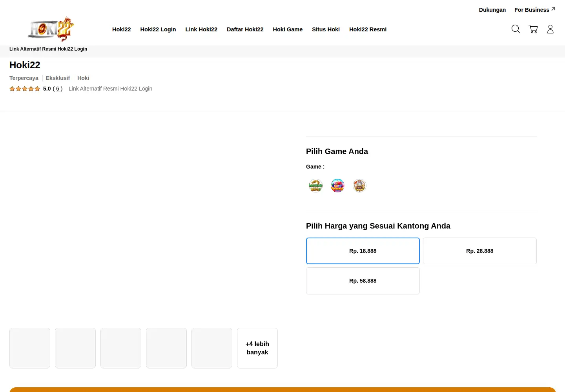Screen dimensions: 565x392
Task: Select the Rp. 28.888 price option
Action: 480,251
